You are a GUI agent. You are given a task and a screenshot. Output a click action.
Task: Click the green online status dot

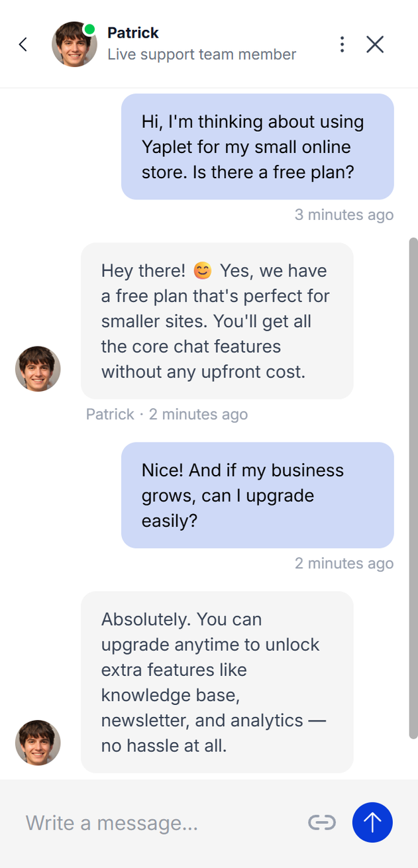tap(89, 29)
